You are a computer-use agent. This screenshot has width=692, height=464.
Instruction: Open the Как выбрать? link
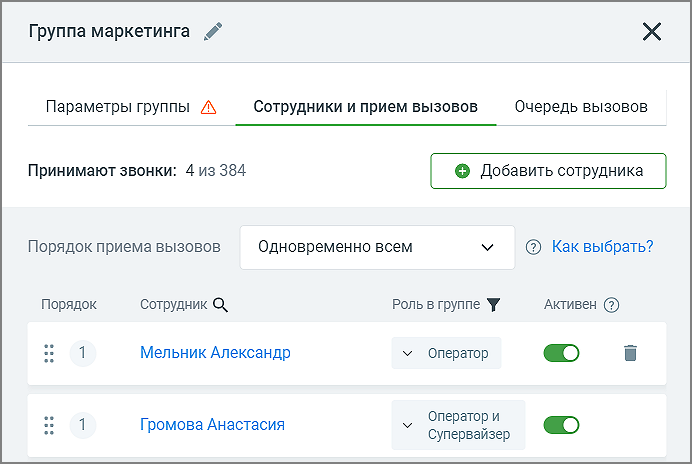pos(602,247)
